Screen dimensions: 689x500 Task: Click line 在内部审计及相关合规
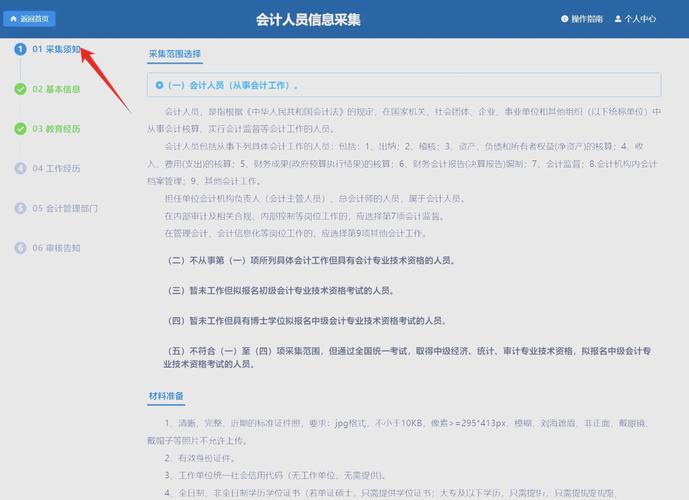pos(305,216)
